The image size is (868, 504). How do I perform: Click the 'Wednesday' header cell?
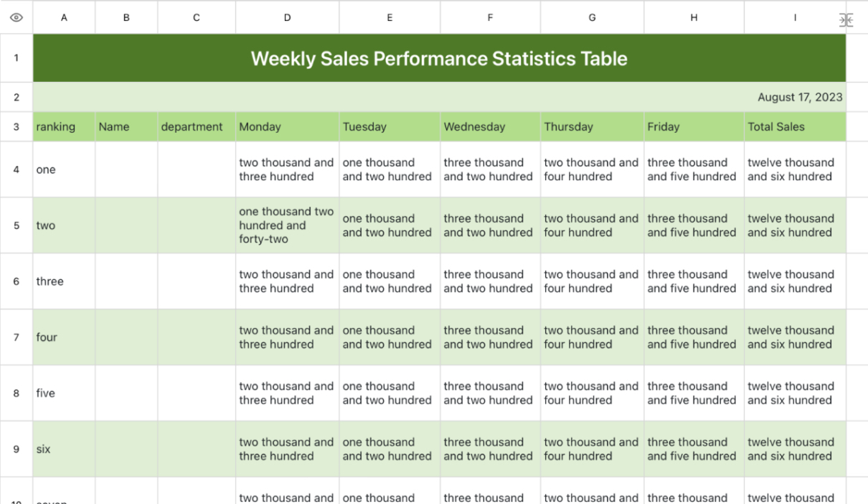tap(490, 126)
